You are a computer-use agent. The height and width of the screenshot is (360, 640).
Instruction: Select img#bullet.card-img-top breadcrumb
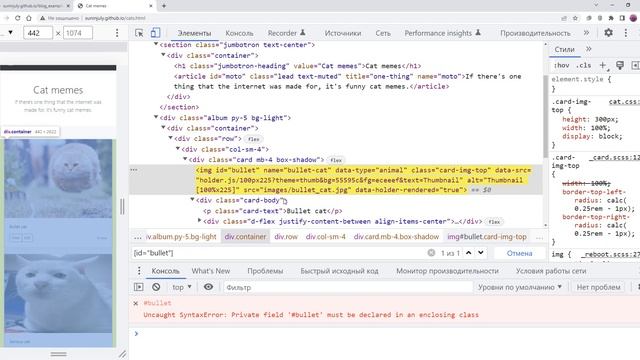(x=487, y=236)
